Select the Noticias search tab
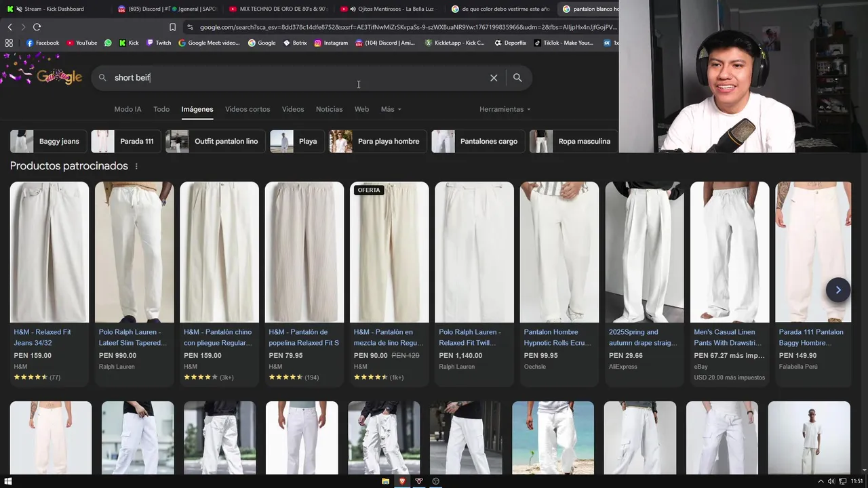The width and height of the screenshot is (868, 488). (x=329, y=109)
